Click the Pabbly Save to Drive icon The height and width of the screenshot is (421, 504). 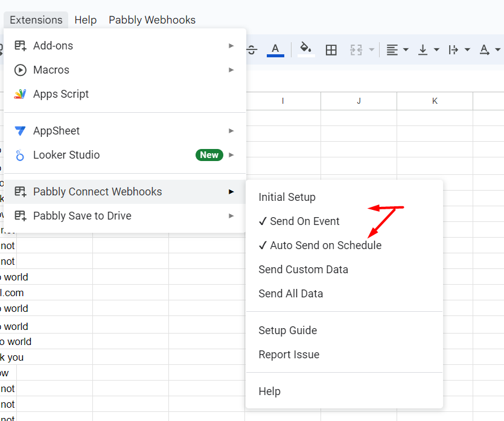(x=21, y=216)
